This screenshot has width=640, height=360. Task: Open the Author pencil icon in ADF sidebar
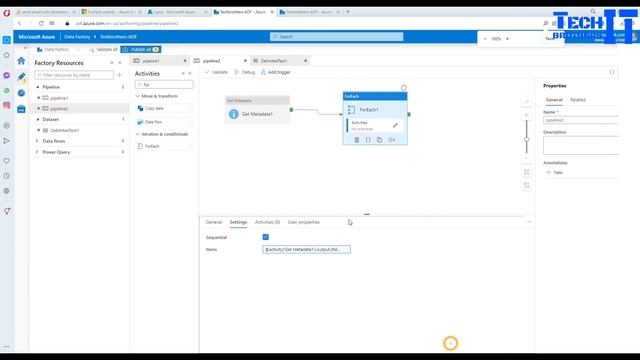coord(22,76)
